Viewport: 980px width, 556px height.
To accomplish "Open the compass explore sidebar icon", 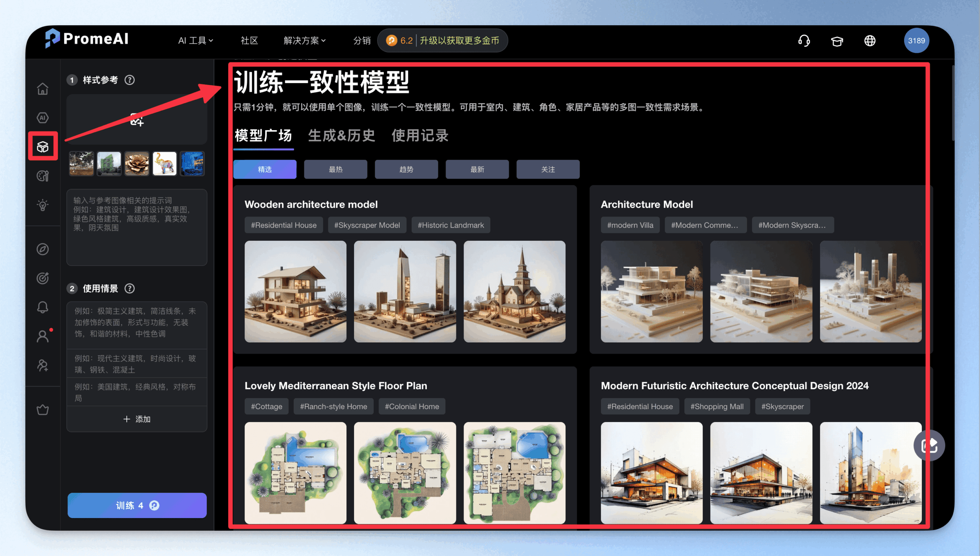I will coord(42,249).
